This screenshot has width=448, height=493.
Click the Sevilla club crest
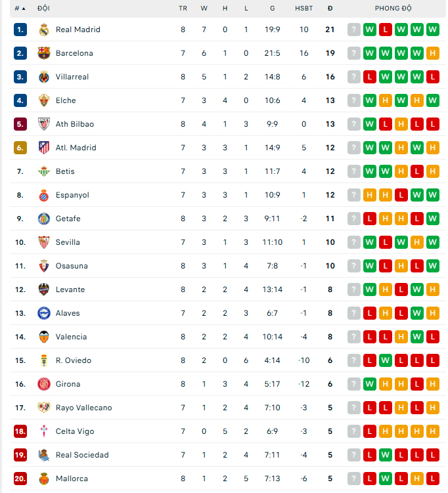click(x=44, y=242)
